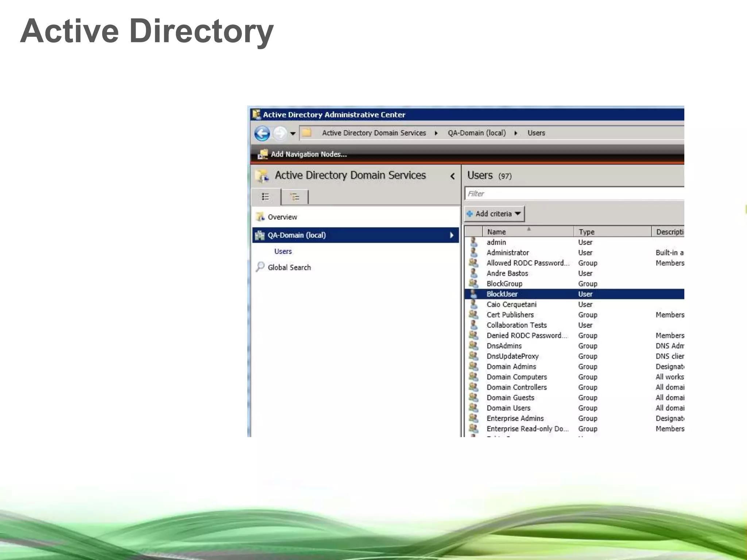Click the group icon beside Domain Guests

(473, 397)
